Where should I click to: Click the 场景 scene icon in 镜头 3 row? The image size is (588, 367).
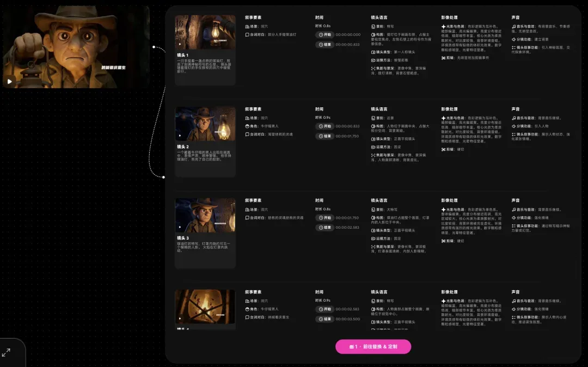tap(247, 210)
